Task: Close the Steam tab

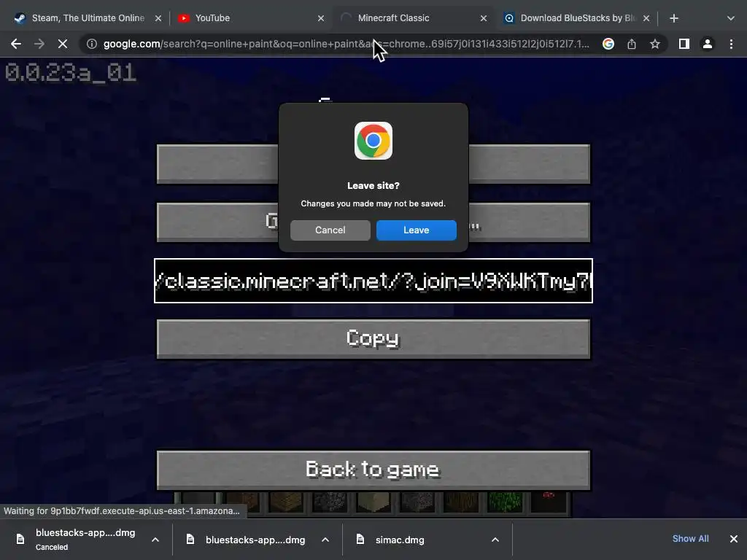Action: point(158,18)
